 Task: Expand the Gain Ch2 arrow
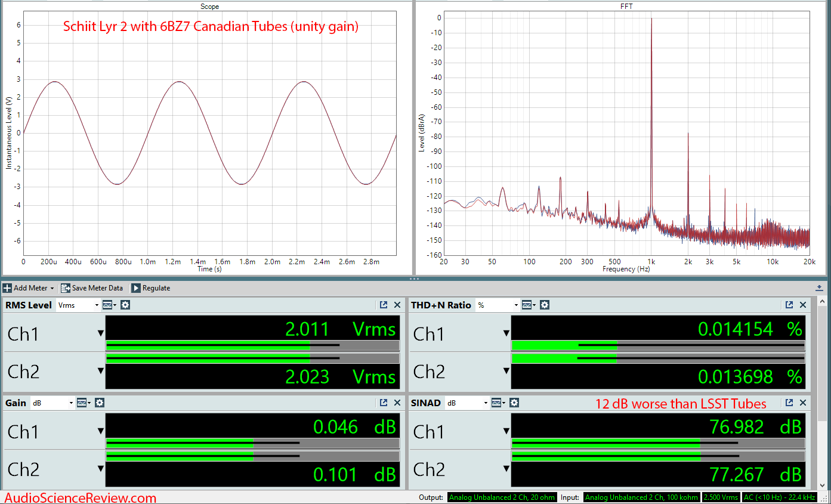point(101,469)
